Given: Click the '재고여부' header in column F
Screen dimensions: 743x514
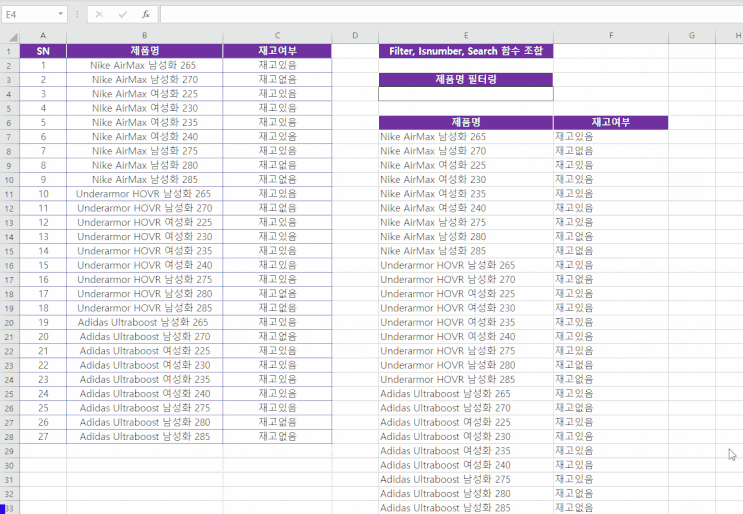Looking at the screenshot, I should point(611,122).
